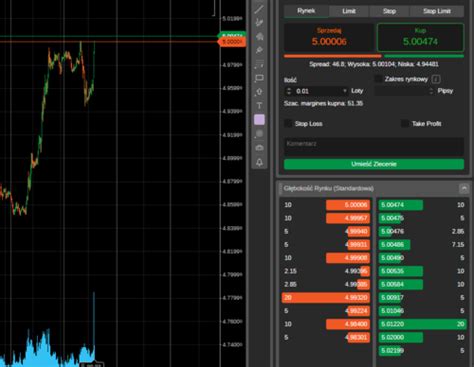Click ask row 5.01046 in market depth
The height and width of the screenshot is (367, 474).
(422, 311)
